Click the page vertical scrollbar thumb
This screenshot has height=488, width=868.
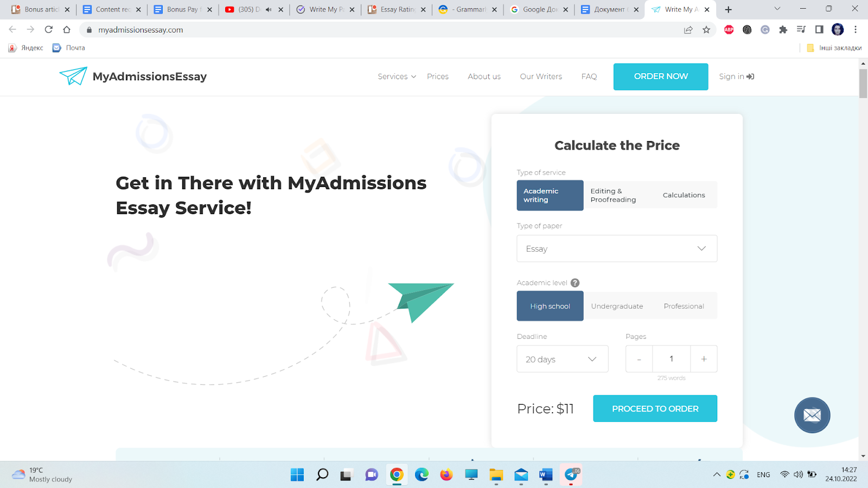863,84
